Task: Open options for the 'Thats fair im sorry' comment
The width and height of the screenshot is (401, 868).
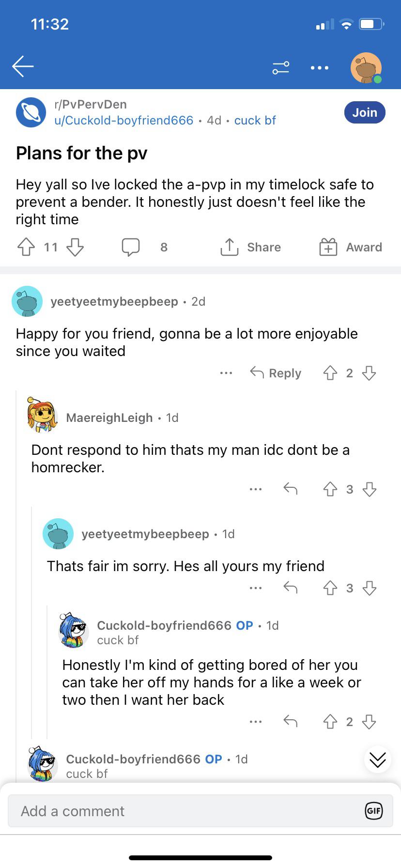Action: pos(255,588)
